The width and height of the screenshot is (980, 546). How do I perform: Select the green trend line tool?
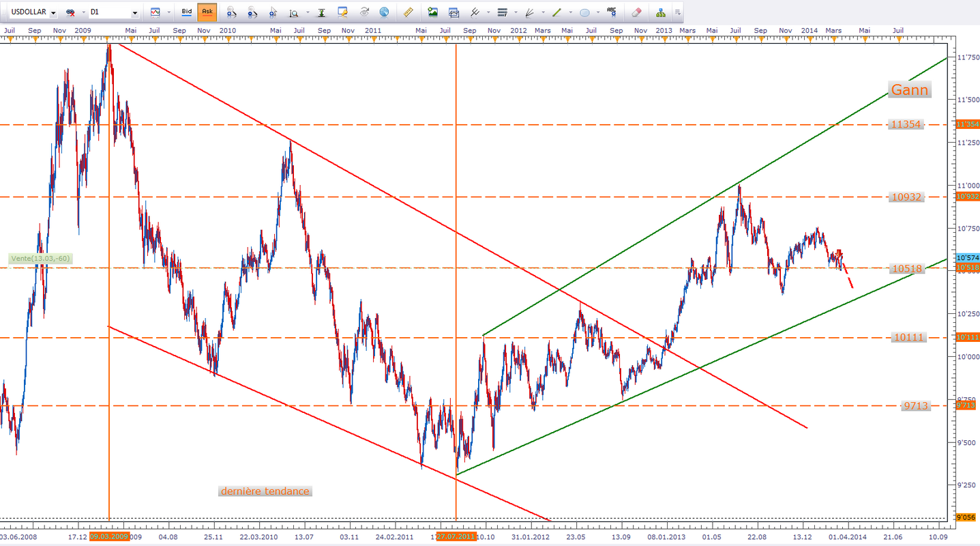(556, 12)
